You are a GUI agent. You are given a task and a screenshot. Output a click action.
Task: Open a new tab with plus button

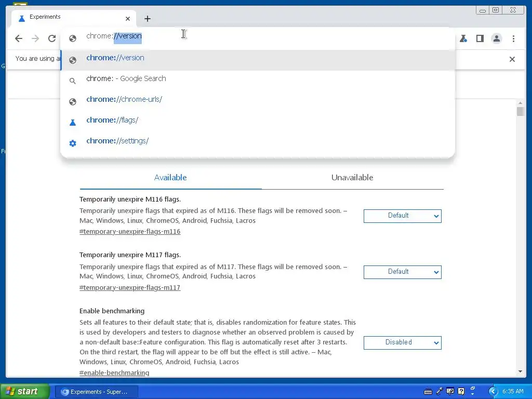click(147, 19)
